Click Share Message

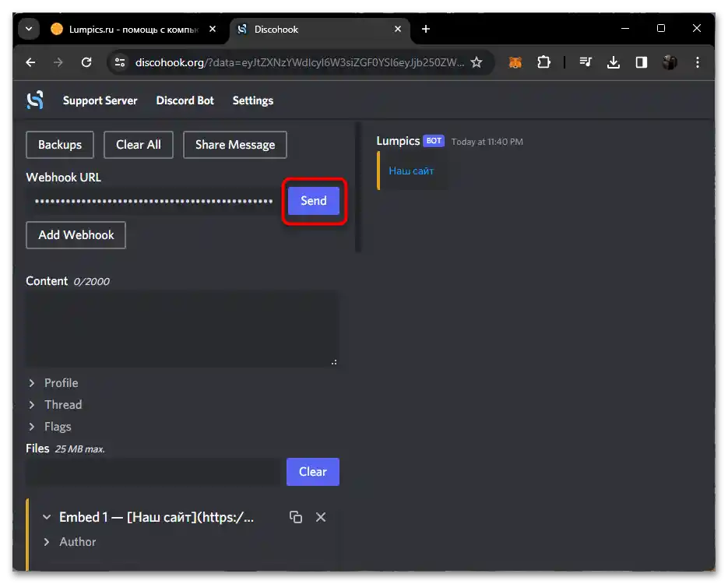[x=235, y=145]
